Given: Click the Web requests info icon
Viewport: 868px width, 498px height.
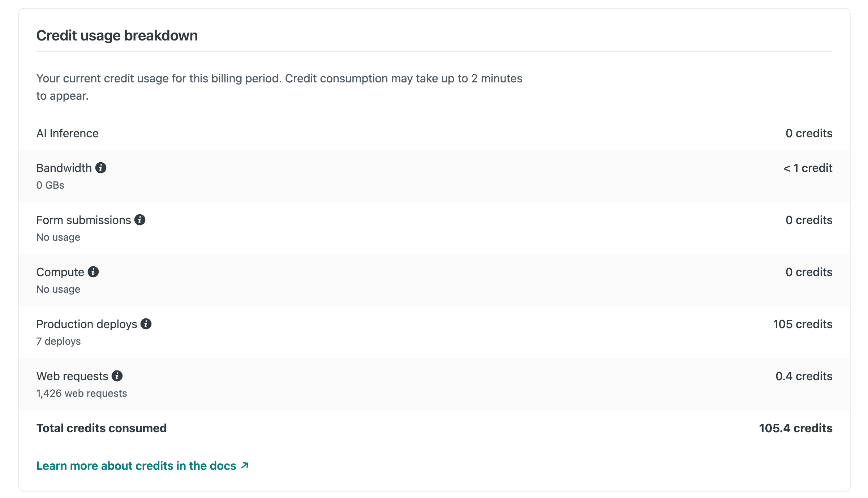Looking at the screenshot, I should tap(117, 376).
